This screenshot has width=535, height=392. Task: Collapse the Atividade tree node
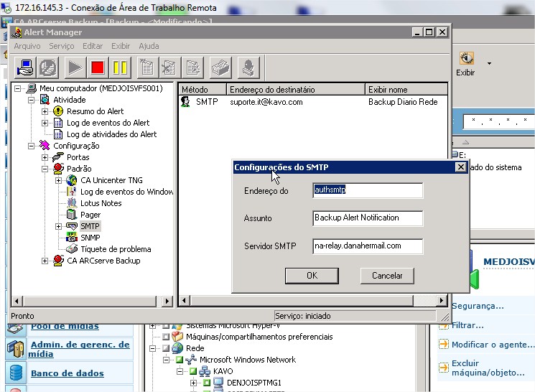click(32, 100)
